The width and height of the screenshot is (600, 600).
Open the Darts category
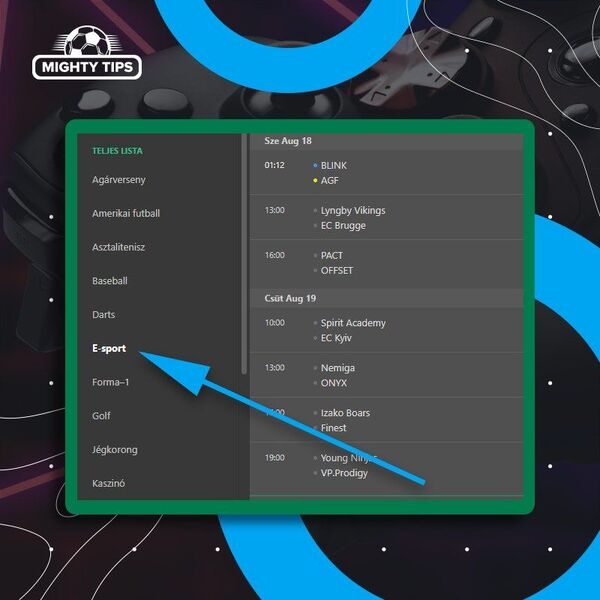103,315
